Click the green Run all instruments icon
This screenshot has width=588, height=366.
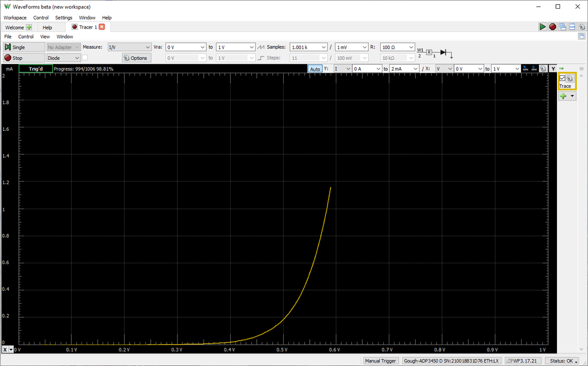(542, 26)
